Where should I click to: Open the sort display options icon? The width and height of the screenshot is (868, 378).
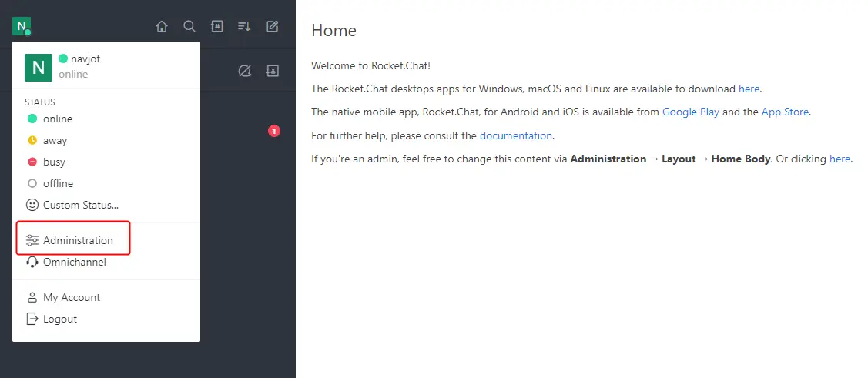pyautogui.click(x=245, y=26)
